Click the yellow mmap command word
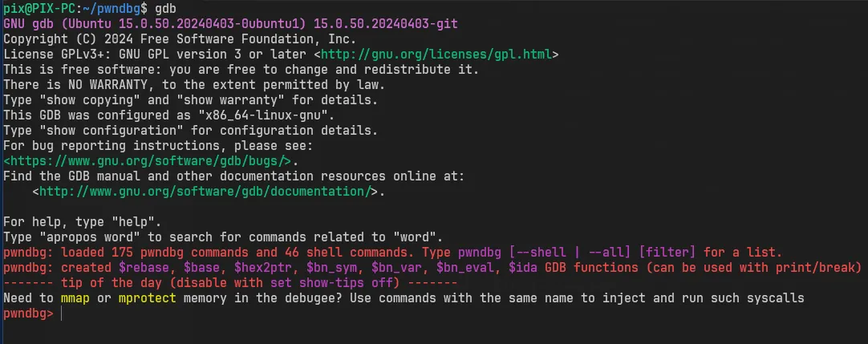This screenshot has width=868, height=344. pos(75,298)
